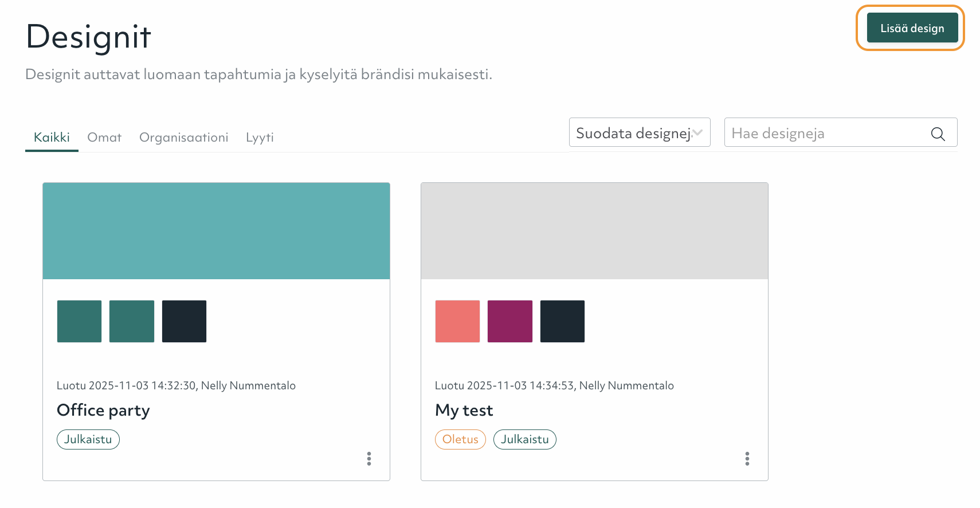Open the My test design title

[464, 411]
